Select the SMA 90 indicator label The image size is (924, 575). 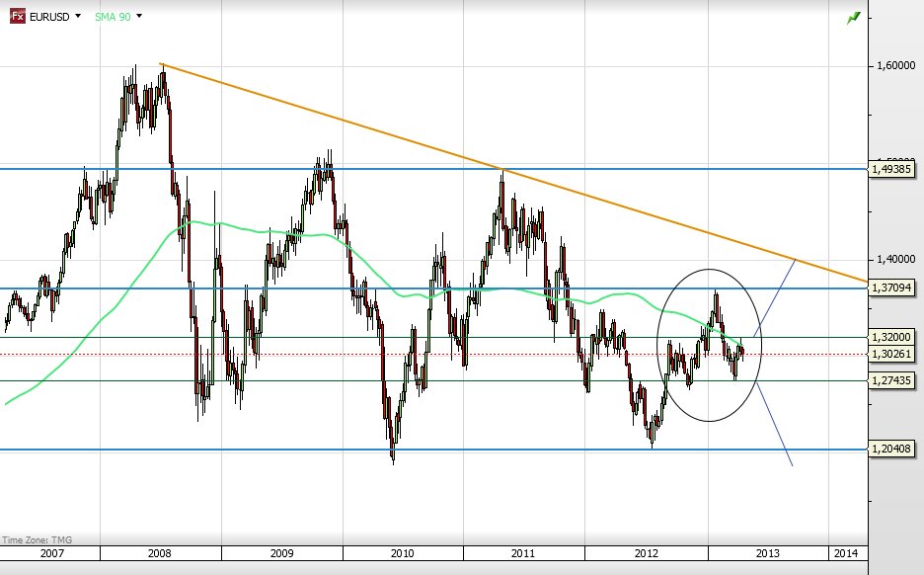coord(113,17)
